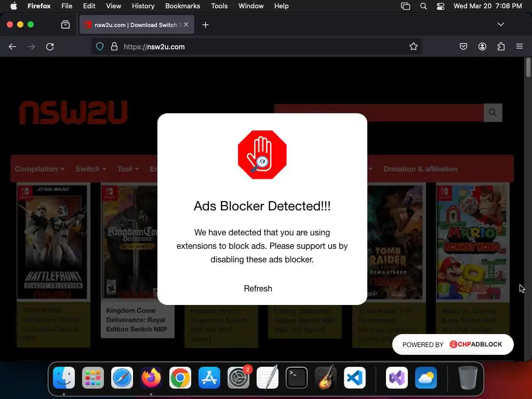
Task: Click Refresh in the ad blocker dialog
Action: tap(258, 288)
